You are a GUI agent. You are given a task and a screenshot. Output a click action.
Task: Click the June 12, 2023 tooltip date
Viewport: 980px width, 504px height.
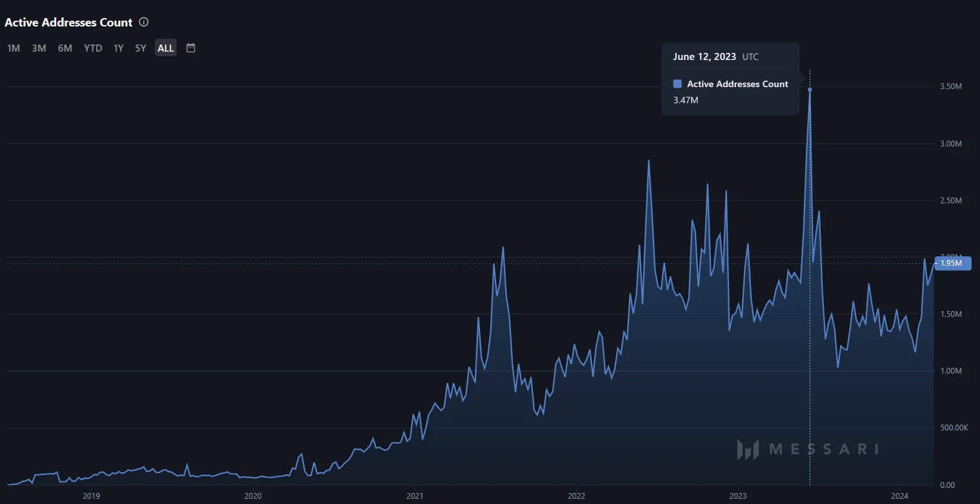pos(705,57)
